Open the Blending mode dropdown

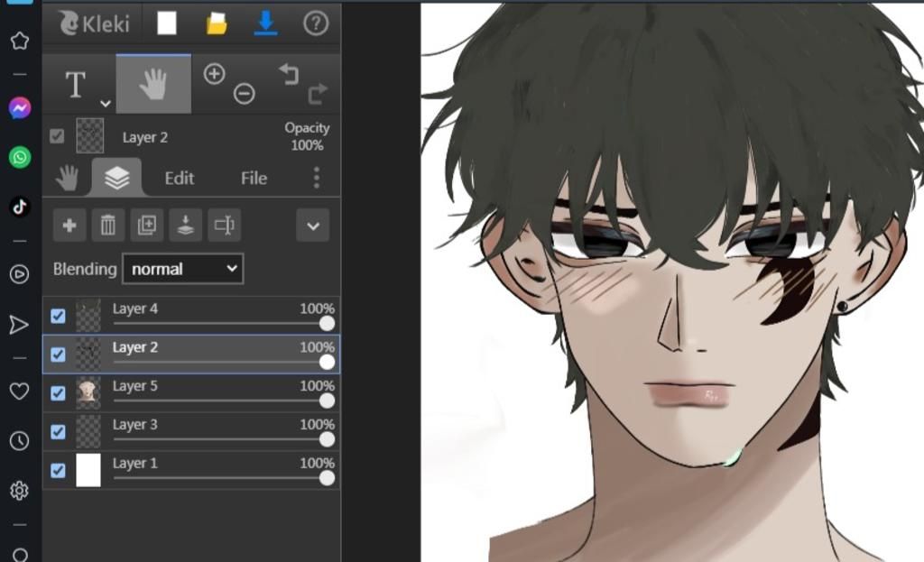182,269
